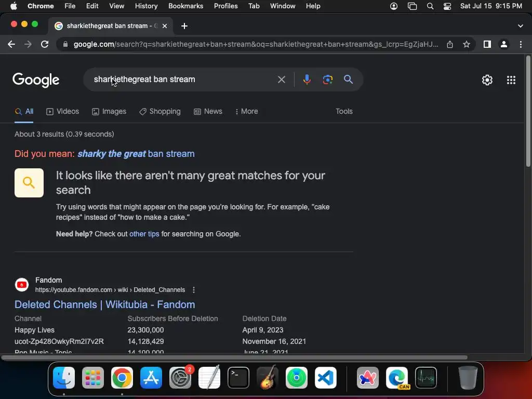Share this page from address bar
Screen dimensions: 532x399
(x=450, y=45)
